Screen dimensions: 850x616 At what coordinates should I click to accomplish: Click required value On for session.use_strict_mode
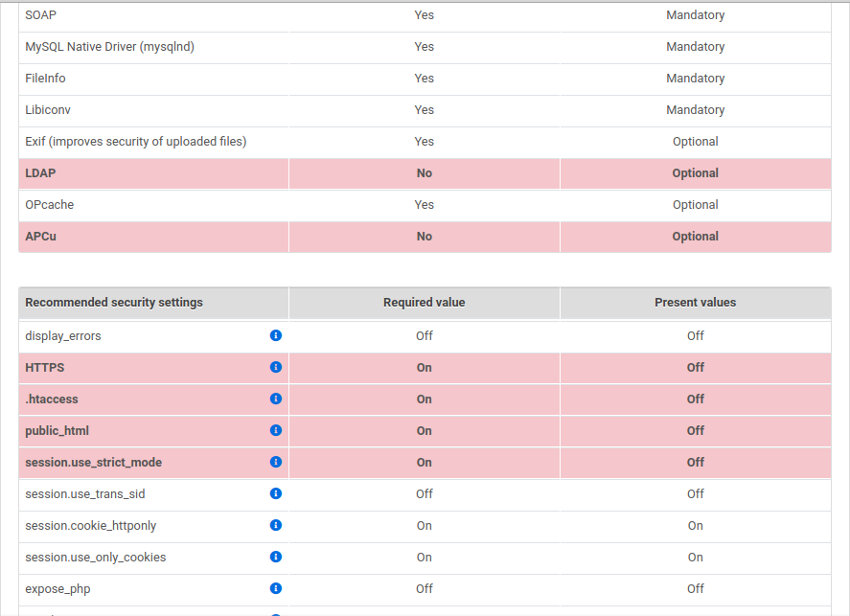pos(425,462)
